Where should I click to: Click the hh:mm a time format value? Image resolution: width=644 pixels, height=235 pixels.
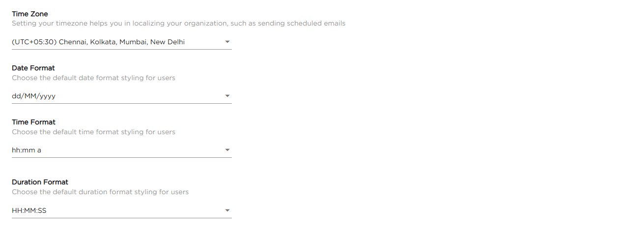(x=27, y=150)
